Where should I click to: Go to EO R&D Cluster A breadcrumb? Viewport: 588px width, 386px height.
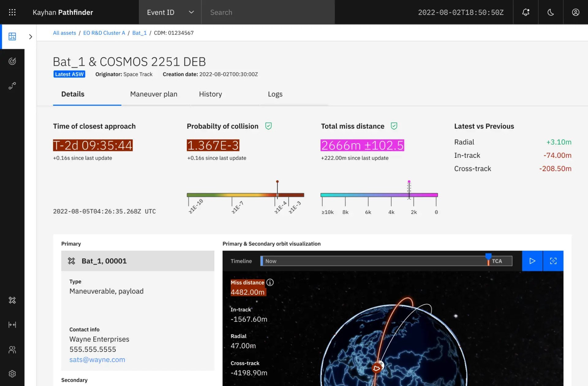(x=104, y=33)
